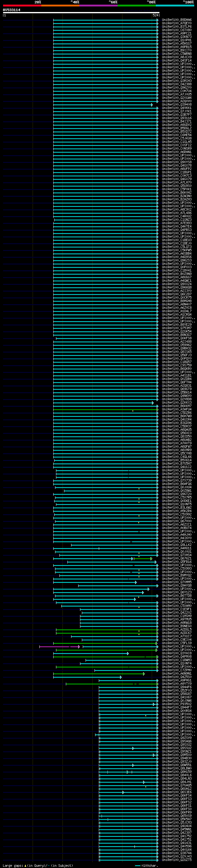Select hit label UniRef100_A6N9N1
Viewport: 197px width, 868px height.
pyautogui.click(x=177, y=673)
